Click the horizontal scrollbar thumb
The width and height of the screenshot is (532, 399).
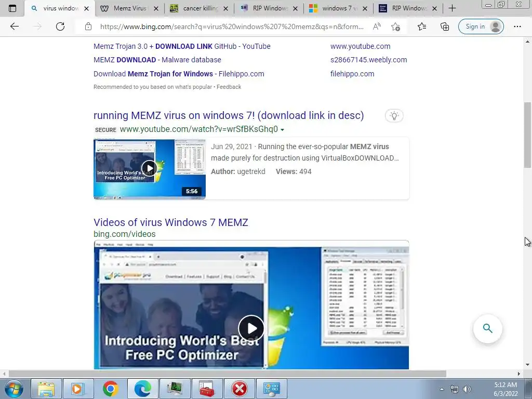coord(228,374)
